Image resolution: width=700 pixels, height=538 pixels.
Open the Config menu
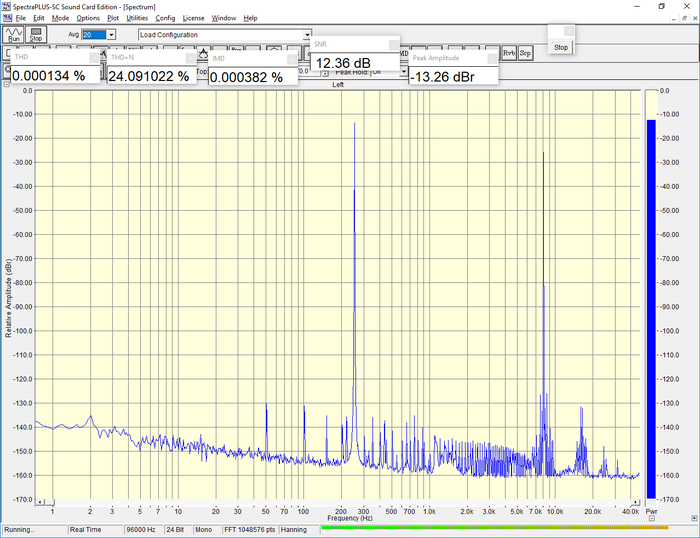click(165, 18)
